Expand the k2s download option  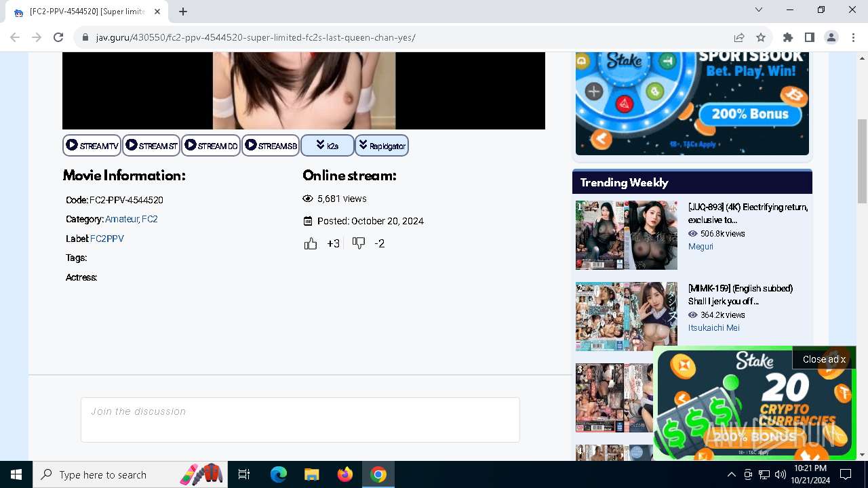pos(328,146)
